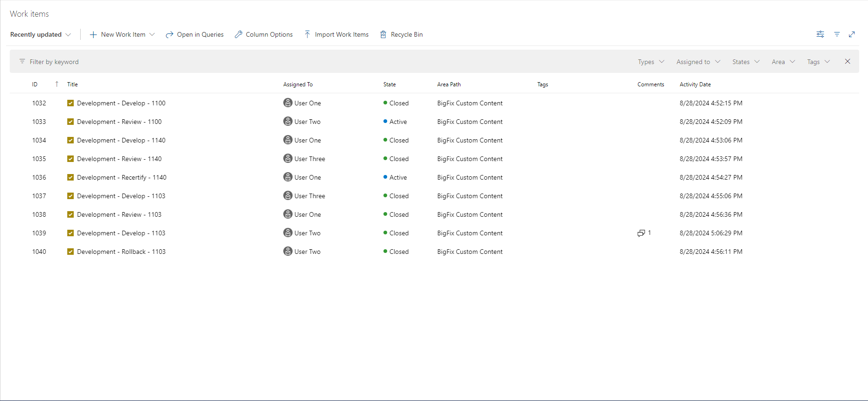
Task: Click activity date 8/28/2024 4:53:57 PM
Action: click(x=711, y=159)
